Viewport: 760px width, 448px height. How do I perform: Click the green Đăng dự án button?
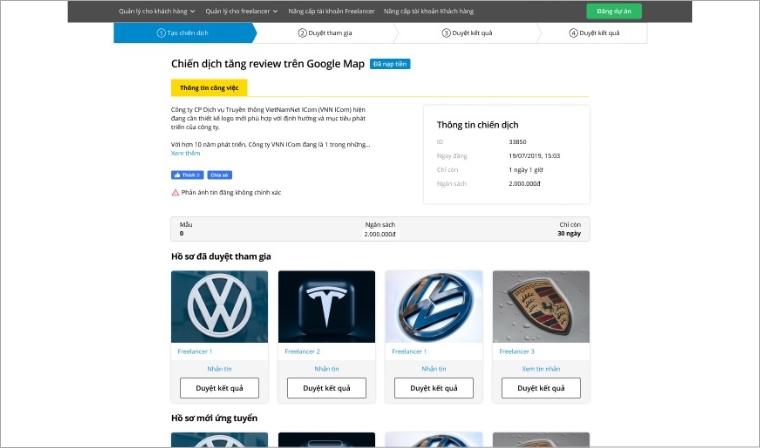tap(614, 11)
